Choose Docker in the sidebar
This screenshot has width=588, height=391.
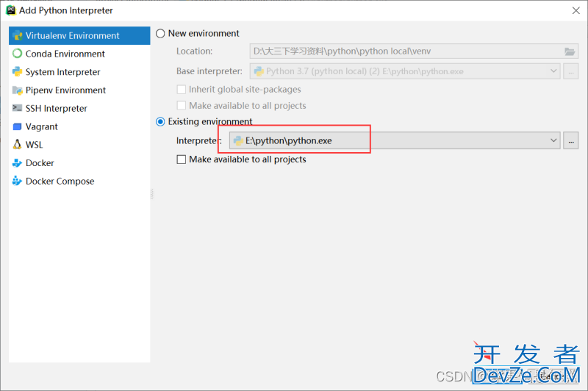point(79,162)
